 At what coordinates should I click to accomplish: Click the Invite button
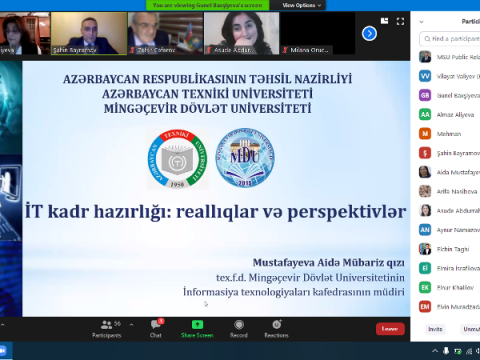[435, 329]
